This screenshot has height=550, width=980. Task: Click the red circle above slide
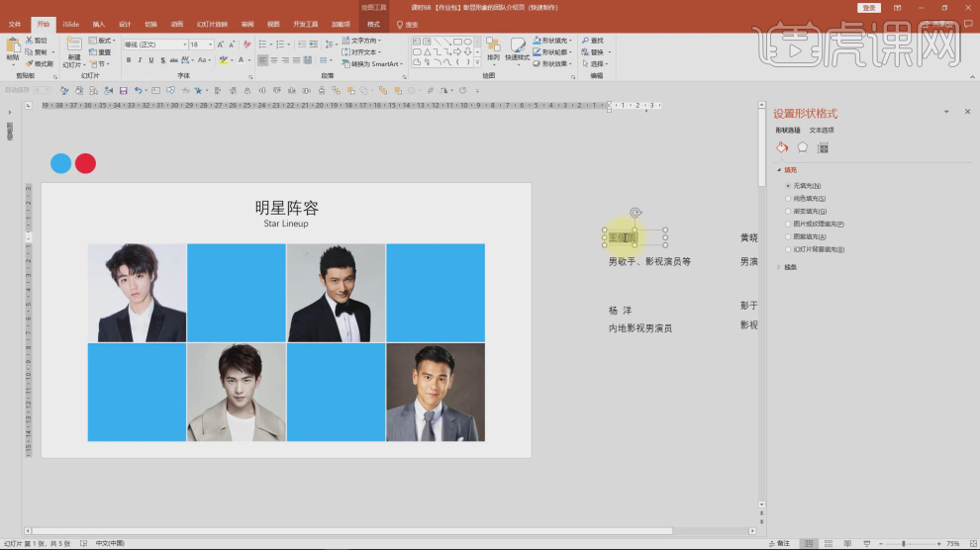point(85,163)
